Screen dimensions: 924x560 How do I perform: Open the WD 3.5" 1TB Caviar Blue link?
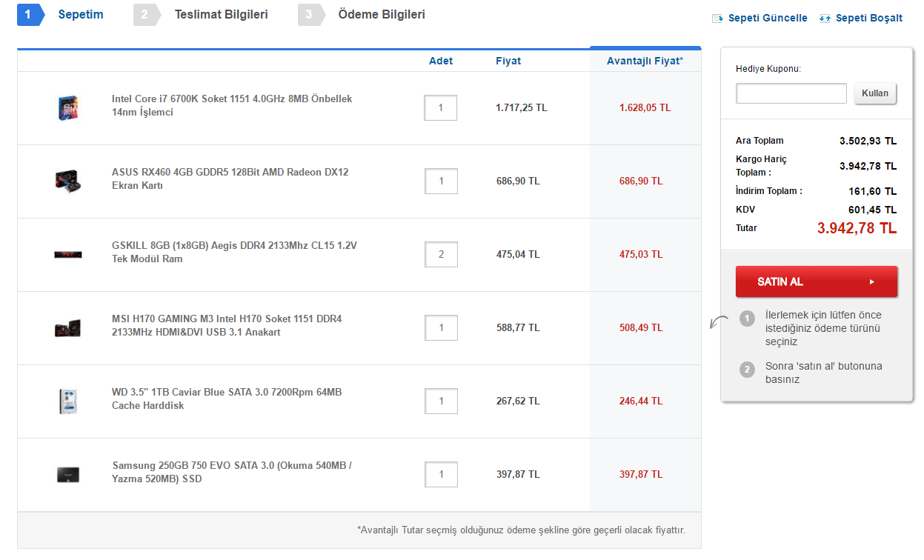(x=227, y=399)
